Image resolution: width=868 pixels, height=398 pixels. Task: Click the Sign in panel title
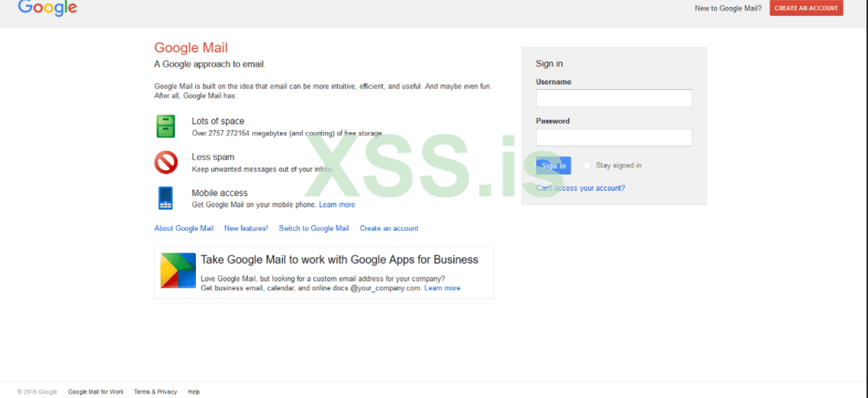point(549,63)
